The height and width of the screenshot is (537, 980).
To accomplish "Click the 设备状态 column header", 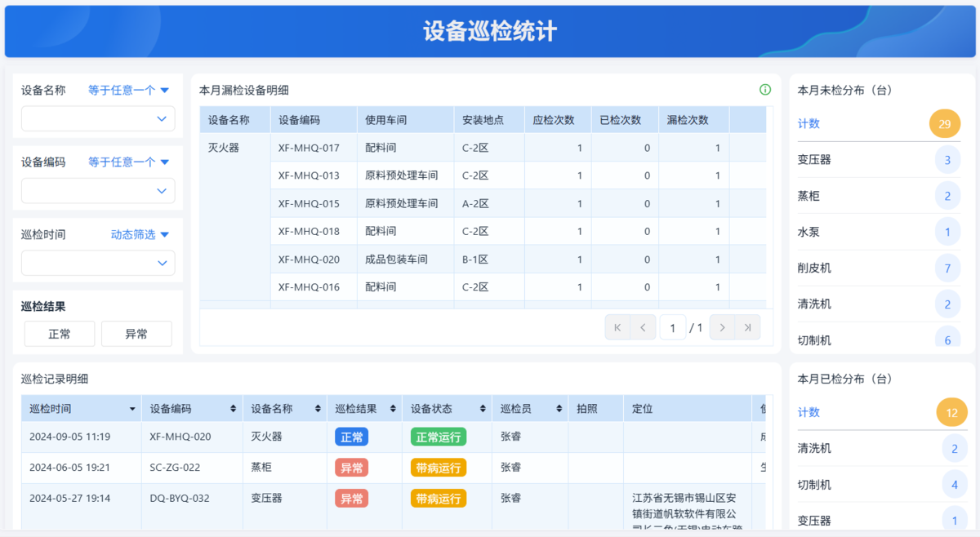I will click(x=431, y=409).
